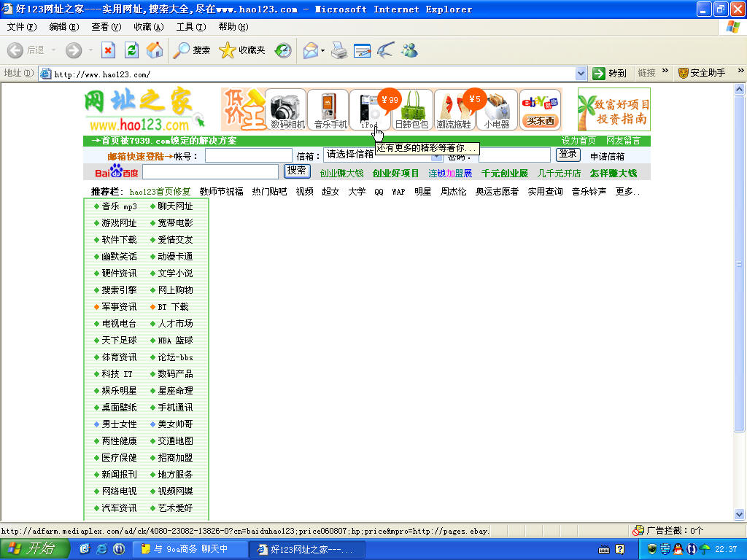Expand the toolbar chevron after 安全助手
This screenshot has height=560, width=747.
click(741, 71)
